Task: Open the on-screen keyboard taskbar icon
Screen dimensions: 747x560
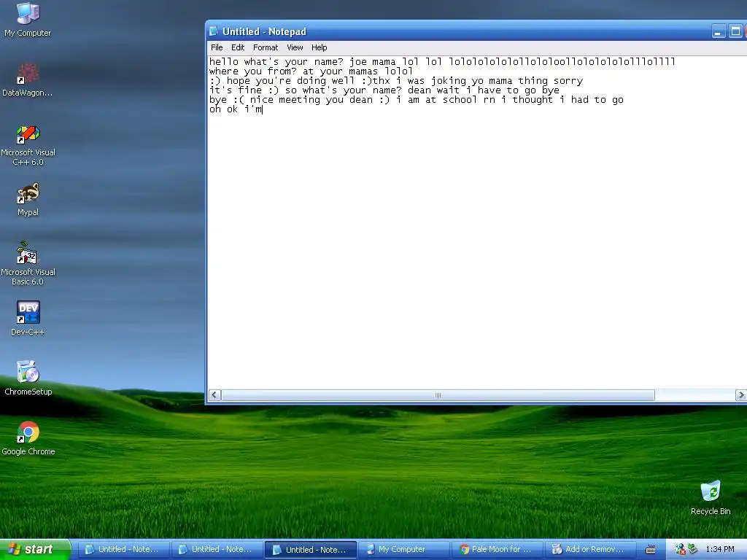Action: coord(650,550)
